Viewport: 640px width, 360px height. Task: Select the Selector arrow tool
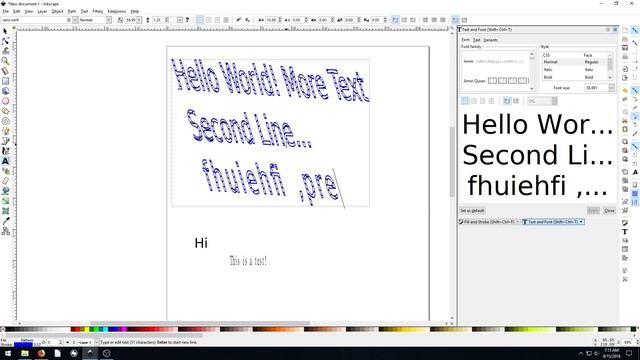coord(5,31)
